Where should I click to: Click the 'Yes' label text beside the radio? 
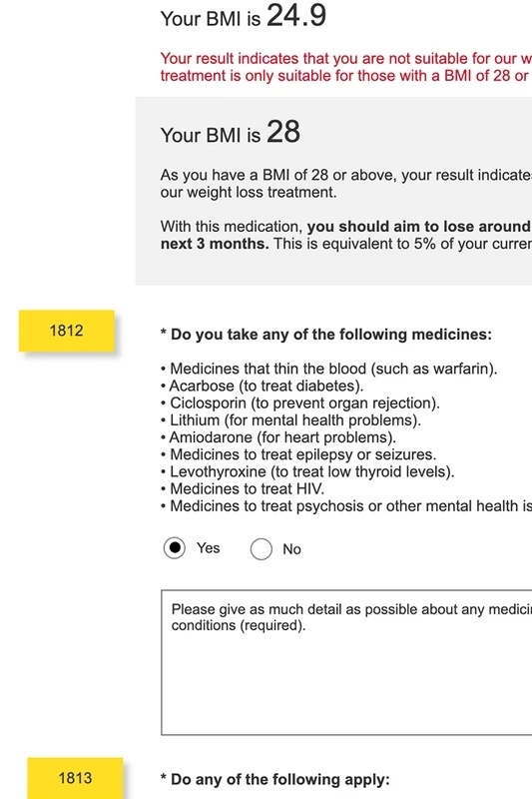209,548
